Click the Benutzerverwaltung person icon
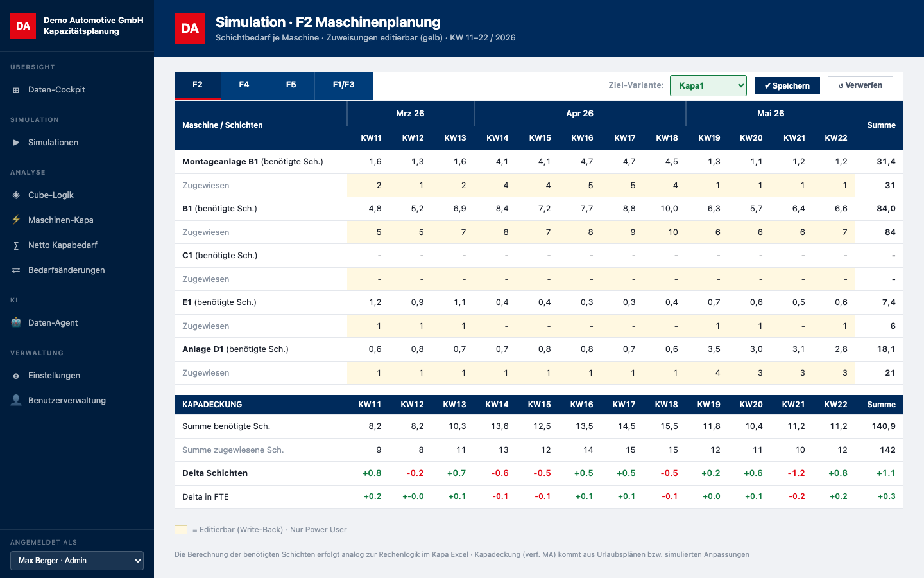The width and height of the screenshot is (924, 578). click(16, 400)
